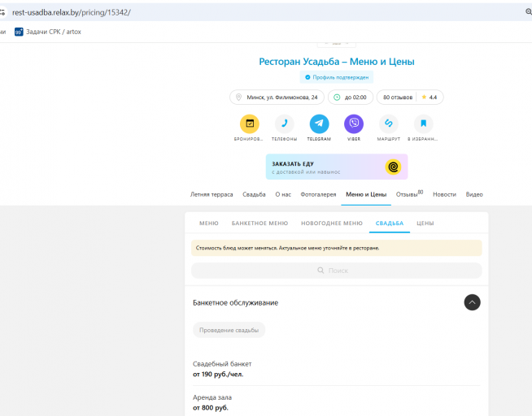Viewport: 532px width, 416px height.
Task: Select the Меню и Цены tab
Action: [x=366, y=194]
